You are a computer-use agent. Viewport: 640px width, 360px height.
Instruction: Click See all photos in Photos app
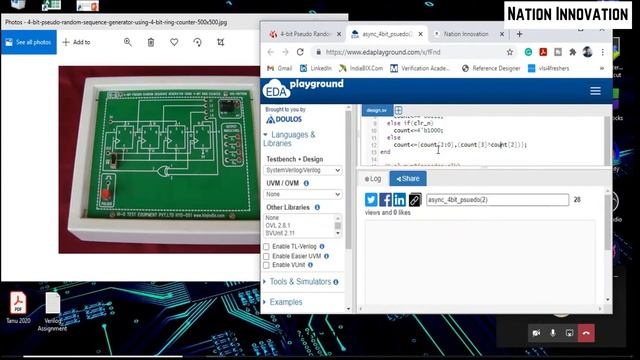(29, 42)
